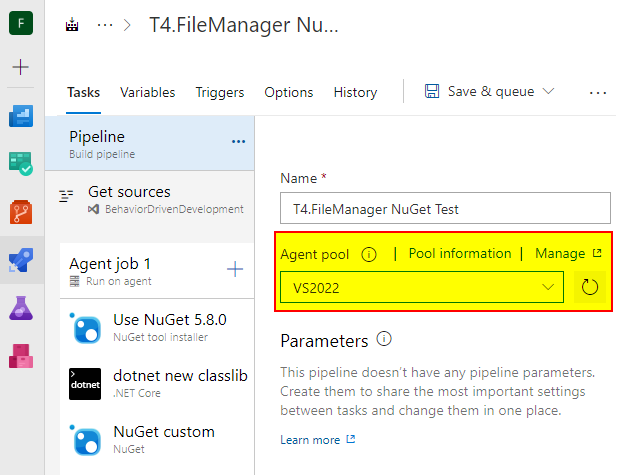Click the Parameters info icon
The height and width of the screenshot is (475, 618).
pyautogui.click(x=384, y=339)
